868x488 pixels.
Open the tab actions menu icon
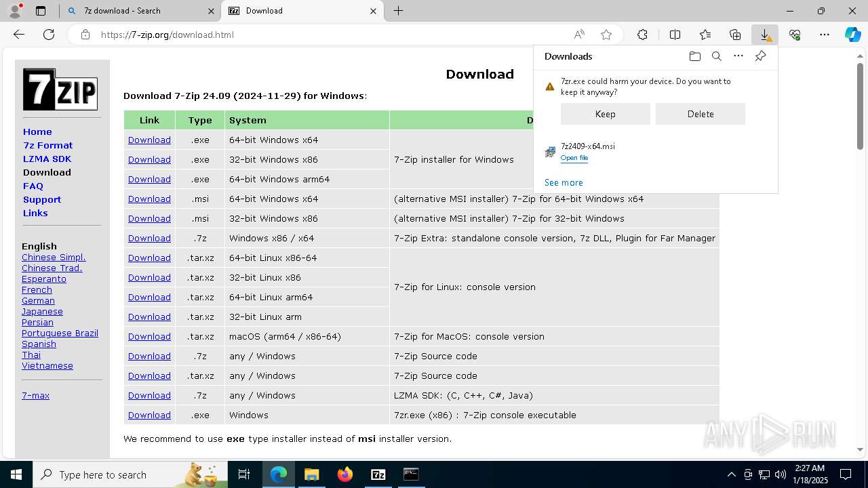[x=41, y=11]
